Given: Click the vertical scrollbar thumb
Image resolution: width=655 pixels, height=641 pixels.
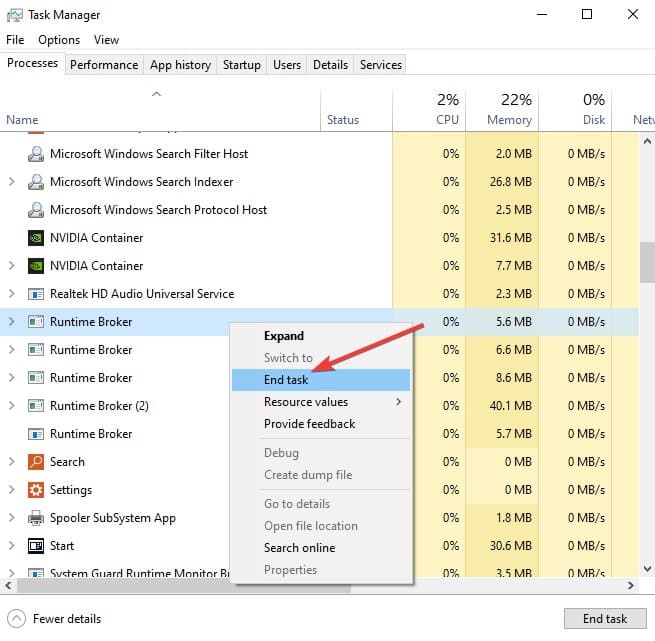Looking at the screenshot, I should 647,262.
